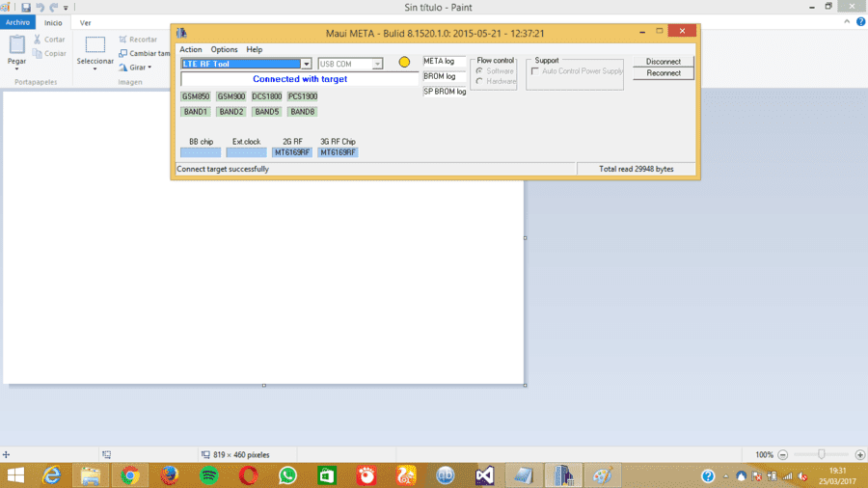Viewport: 868px width, 488px height.
Task: Click the Paint save icon in title bar
Action: point(25,7)
